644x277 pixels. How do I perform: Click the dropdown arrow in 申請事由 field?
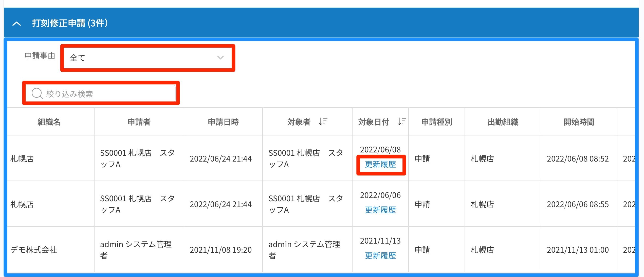pyautogui.click(x=220, y=58)
